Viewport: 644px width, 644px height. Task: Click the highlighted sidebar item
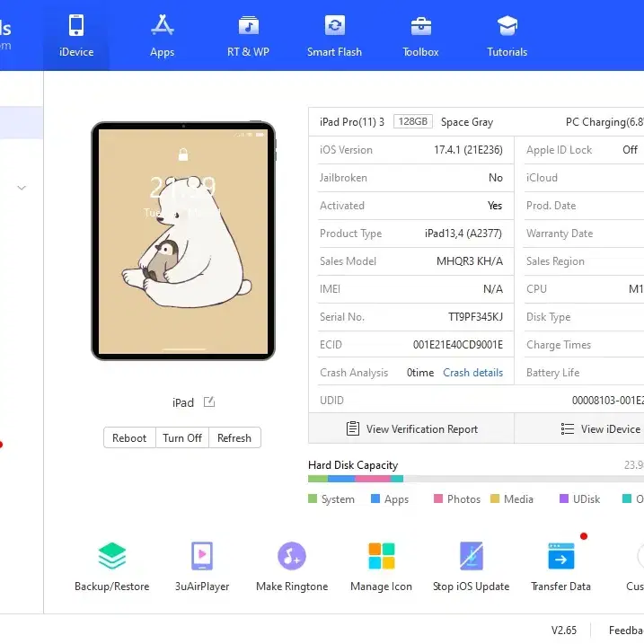pos(22,122)
